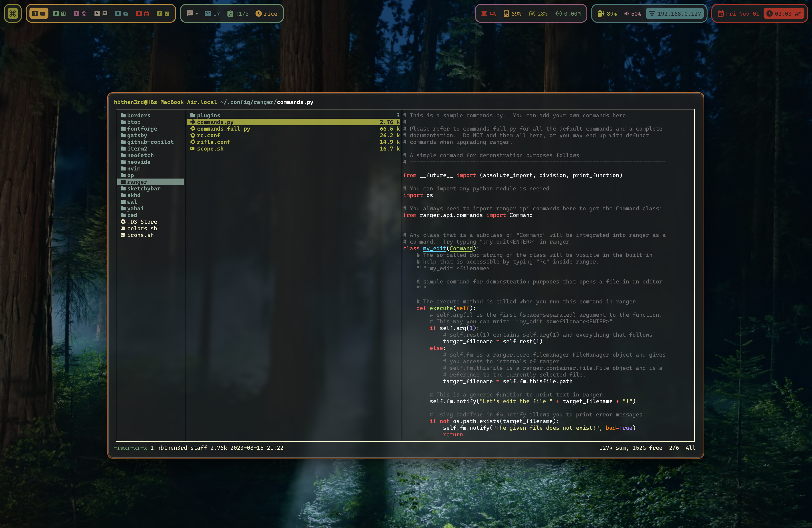Select the skhd folder
812x528 pixels.
coord(151,195)
